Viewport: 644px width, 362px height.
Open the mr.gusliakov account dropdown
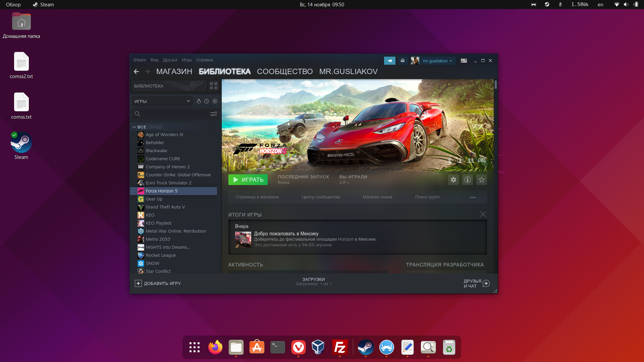pos(437,61)
